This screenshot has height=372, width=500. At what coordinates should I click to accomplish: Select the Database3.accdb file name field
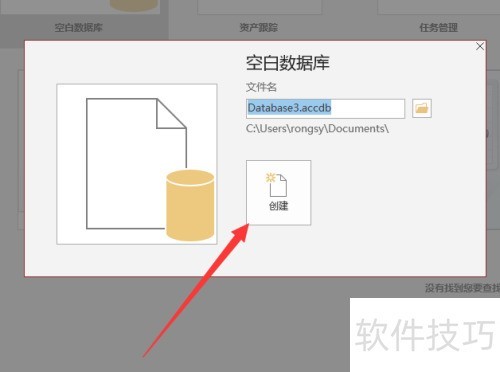[325, 109]
